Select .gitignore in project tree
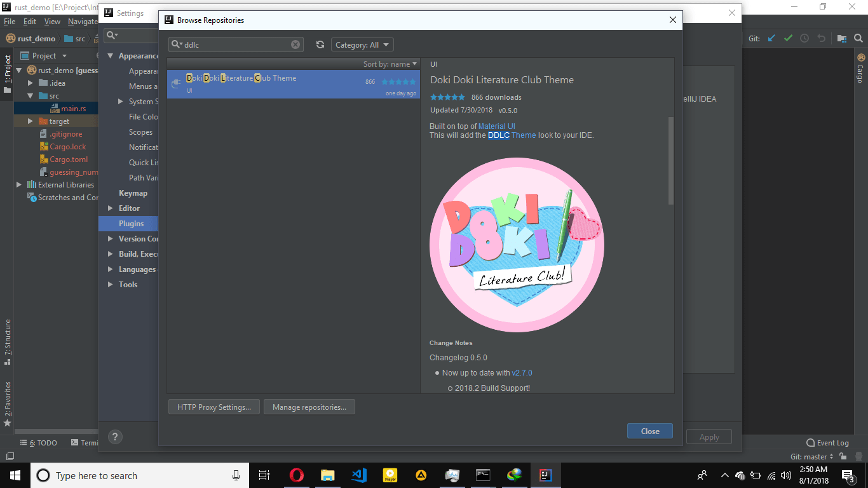The image size is (868, 488). 66,134
